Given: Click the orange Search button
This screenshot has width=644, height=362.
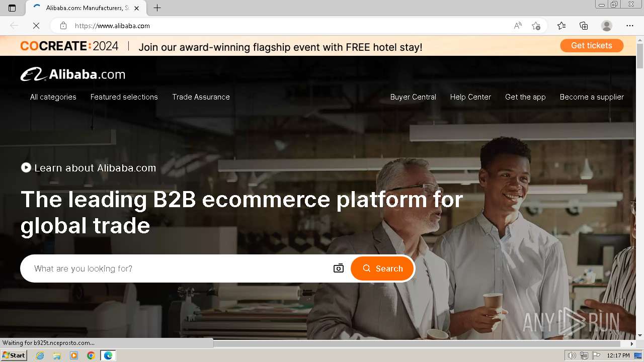Looking at the screenshot, I should [382, 268].
